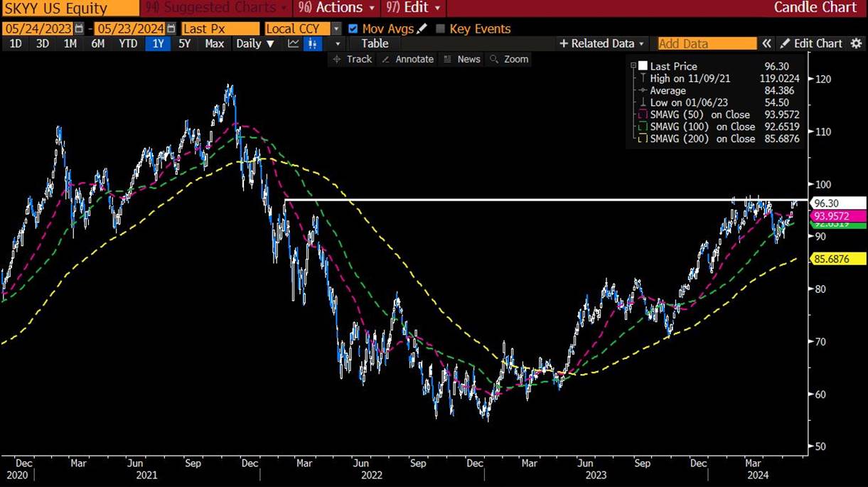868x487 pixels.
Task: Select the 1D range tab
Action: tap(15, 43)
